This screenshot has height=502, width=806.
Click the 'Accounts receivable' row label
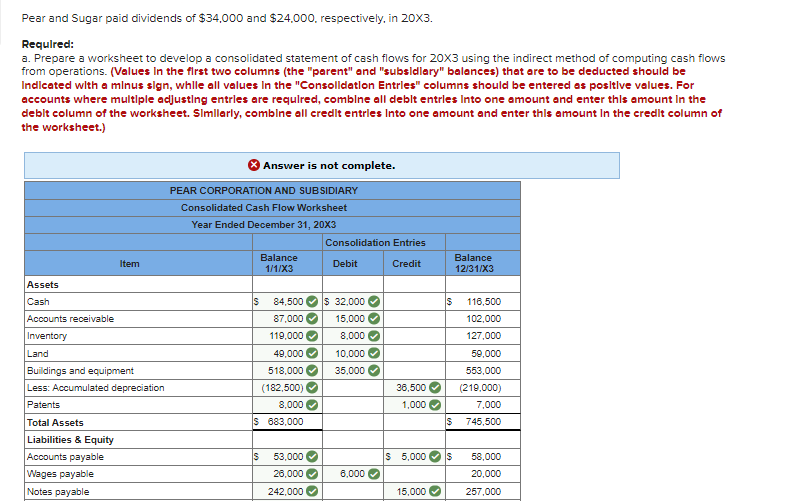[x=70, y=319]
